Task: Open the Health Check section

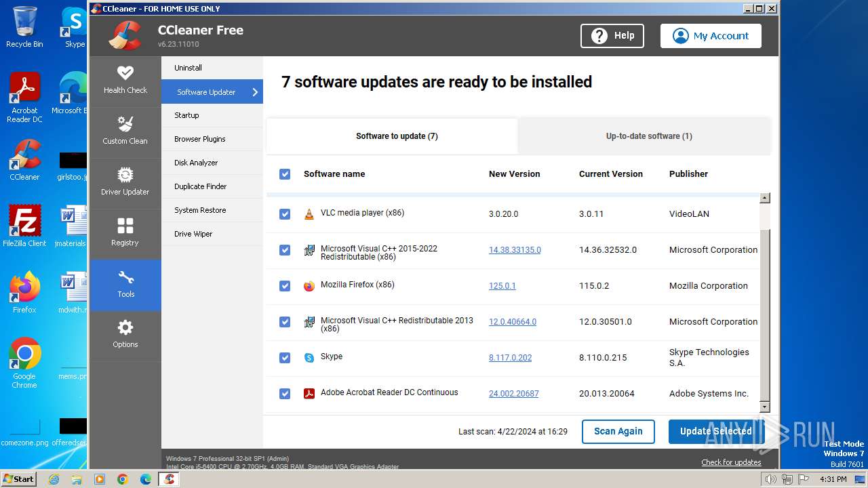Action: click(x=125, y=80)
